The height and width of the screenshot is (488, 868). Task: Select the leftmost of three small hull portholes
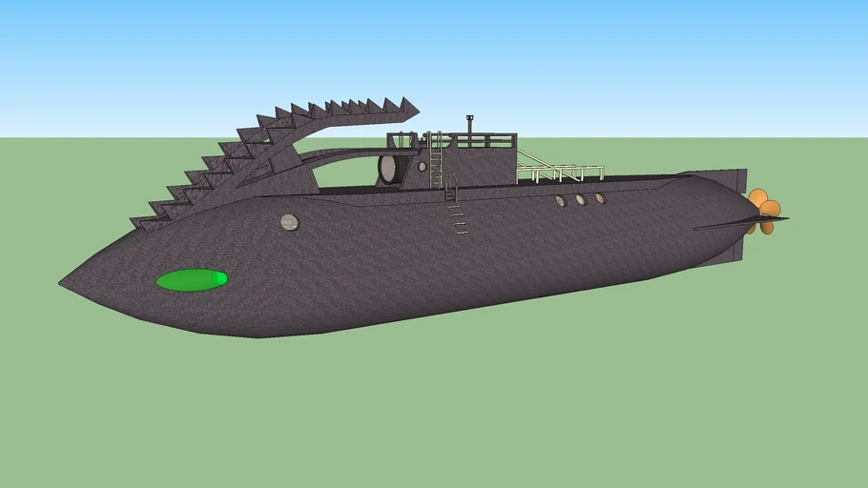tap(561, 201)
